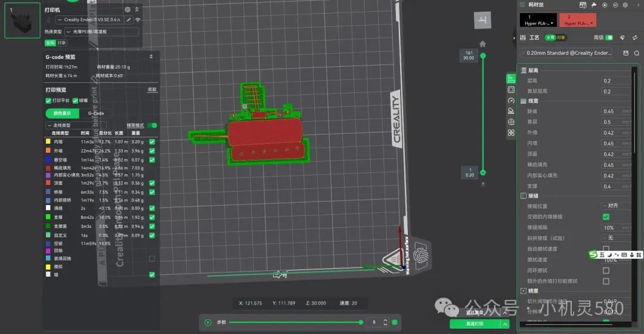Screen dimensions: 644x334
Task: Toggle visibility of 悬空 line type
Action: [x=152, y=160]
